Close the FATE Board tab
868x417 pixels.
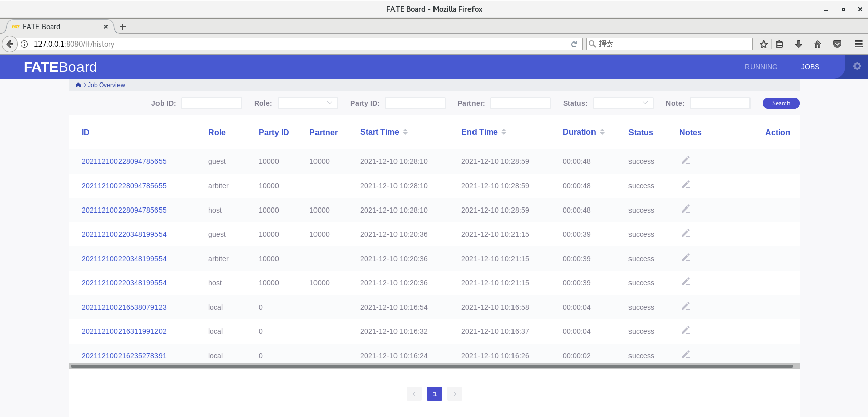[106, 27]
